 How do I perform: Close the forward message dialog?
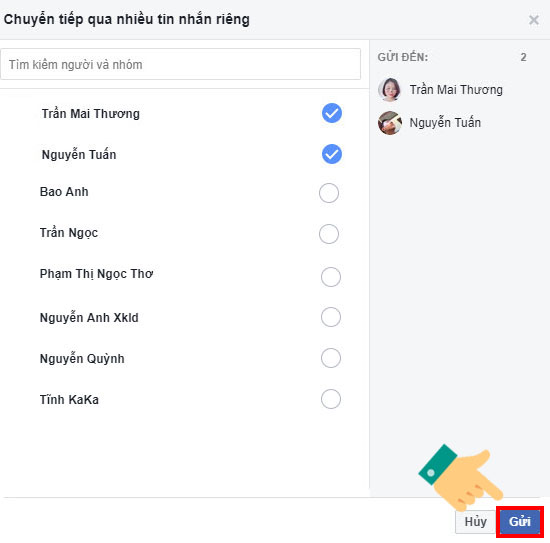click(x=534, y=20)
